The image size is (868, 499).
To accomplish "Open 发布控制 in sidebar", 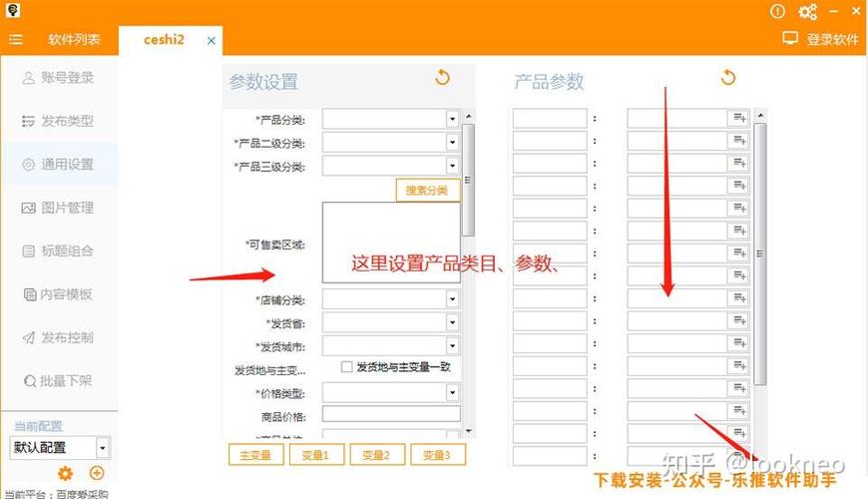I will [58, 337].
